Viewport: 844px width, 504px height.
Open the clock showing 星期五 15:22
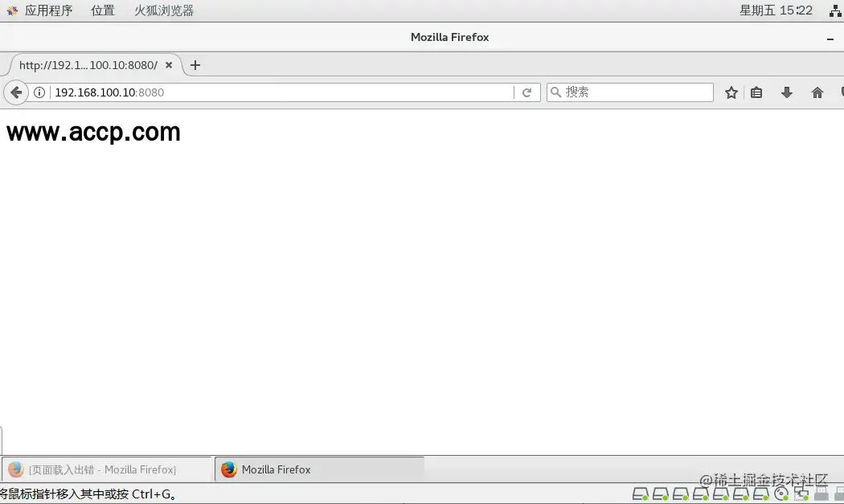coord(776,10)
